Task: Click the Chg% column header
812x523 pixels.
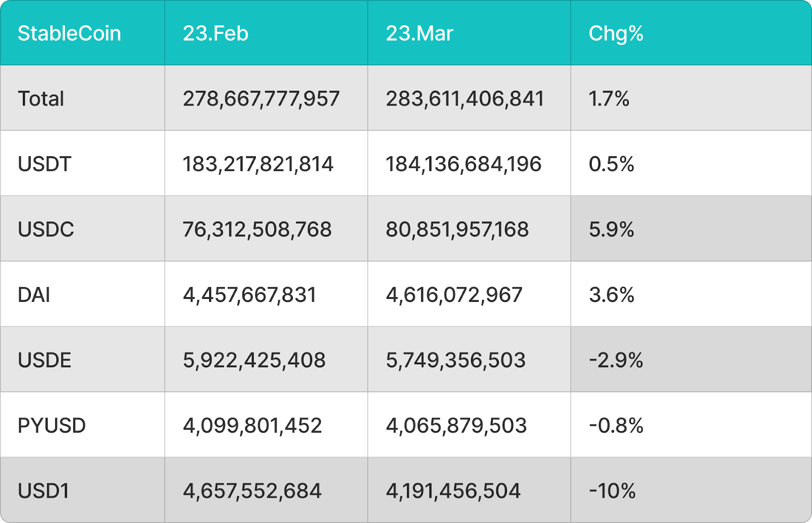Action: pos(616,33)
